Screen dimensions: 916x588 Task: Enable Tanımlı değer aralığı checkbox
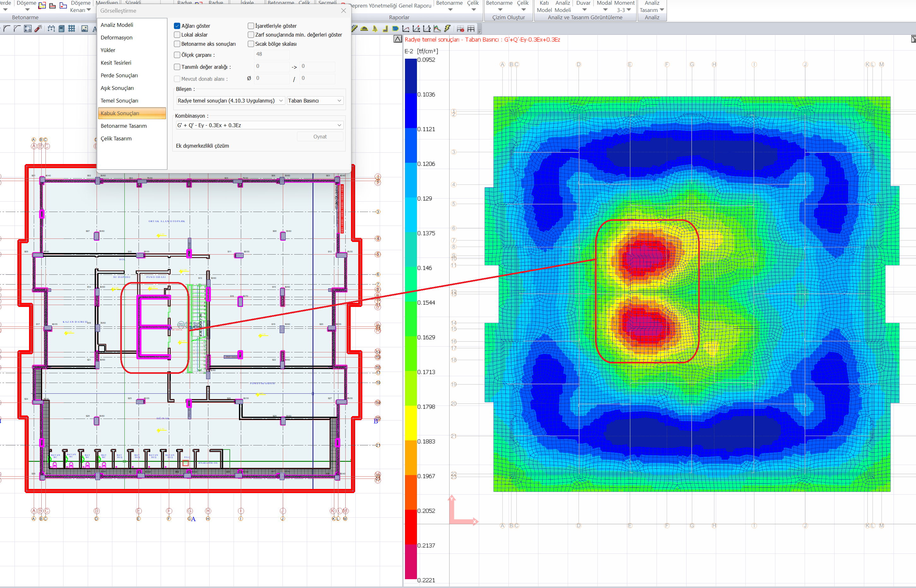tap(177, 67)
